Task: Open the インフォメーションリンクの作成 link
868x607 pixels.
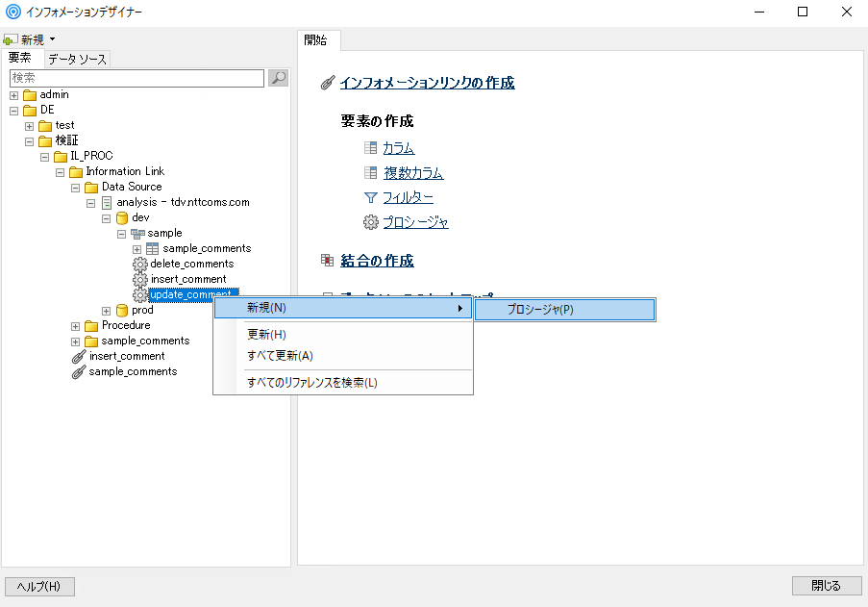Action: click(427, 83)
